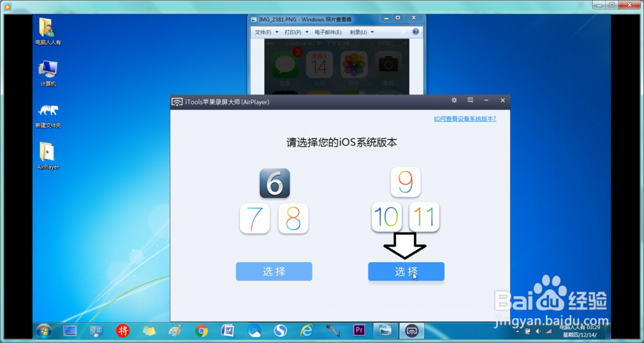Click the orange player icon in the outer title bar
Image resolution: width=644 pixels, height=343 pixels.
click(7, 6)
